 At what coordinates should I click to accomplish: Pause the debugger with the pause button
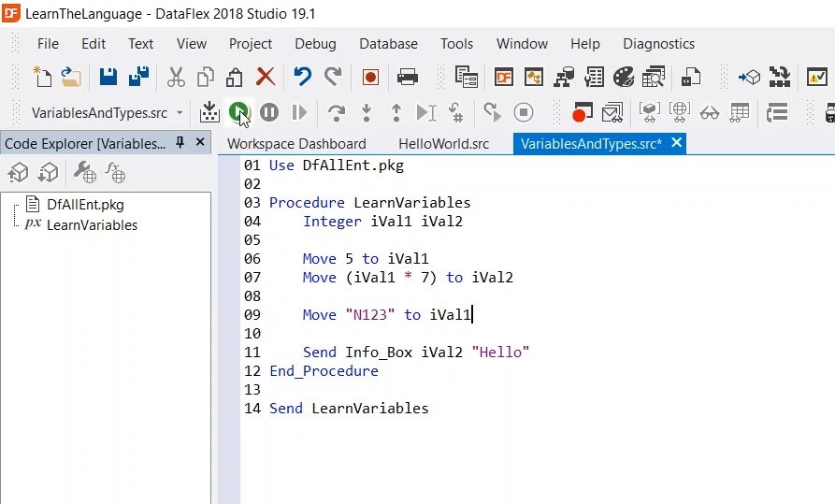[x=269, y=113]
